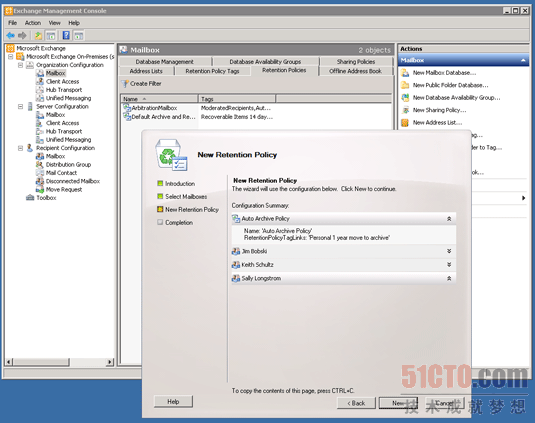535x423 pixels.
Task: Click Show/Hide Console Tree toolbar icon
Action: 51,35
